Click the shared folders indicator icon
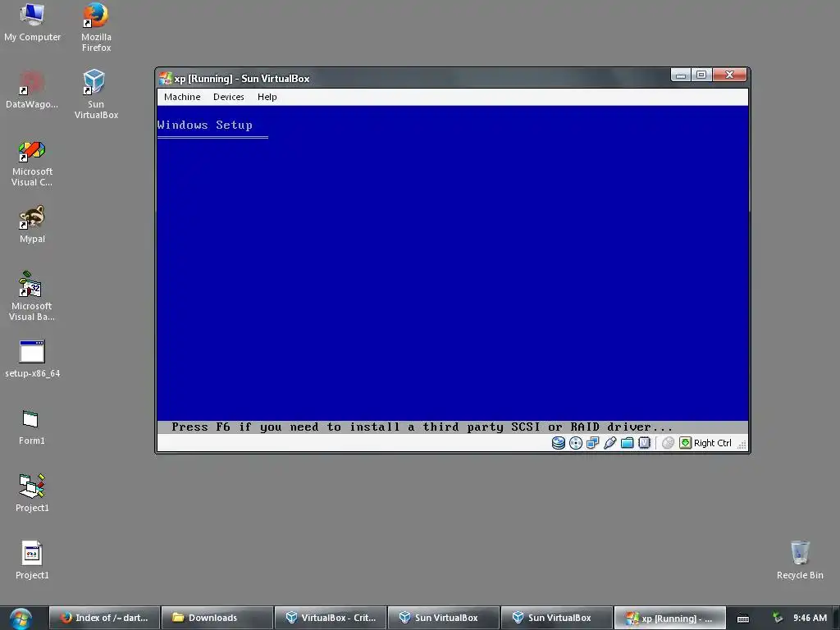840x630 pixels. pos(627,443)
